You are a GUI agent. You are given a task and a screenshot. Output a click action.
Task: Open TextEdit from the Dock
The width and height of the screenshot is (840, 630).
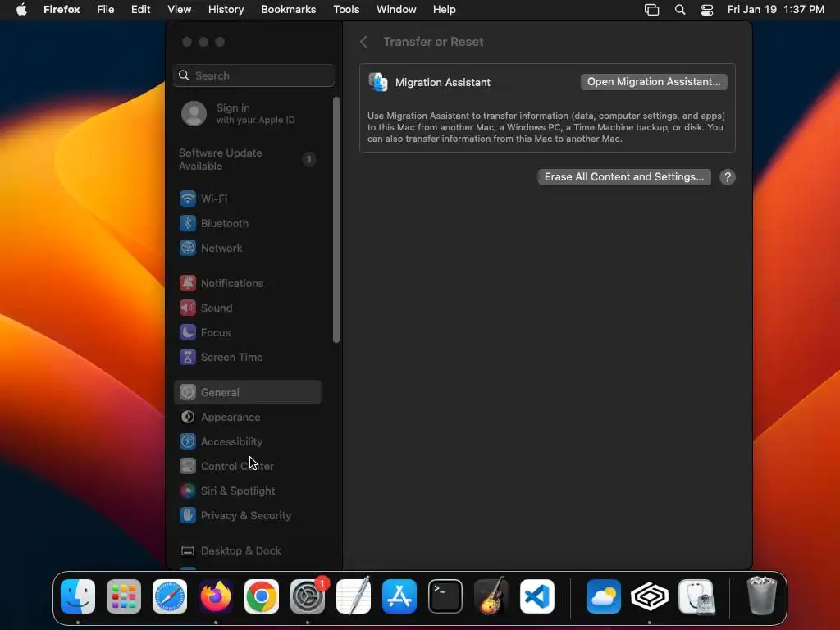point(354,596)
